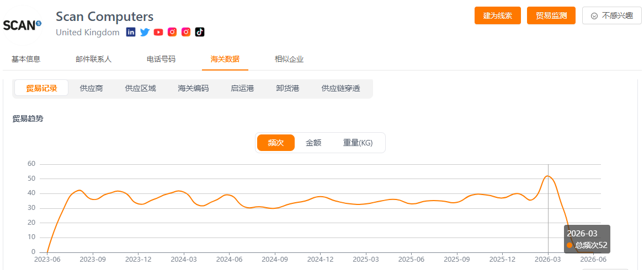The image size is (644, 270).
Task: Mark company as 不感兴趣
Action: 612,15
